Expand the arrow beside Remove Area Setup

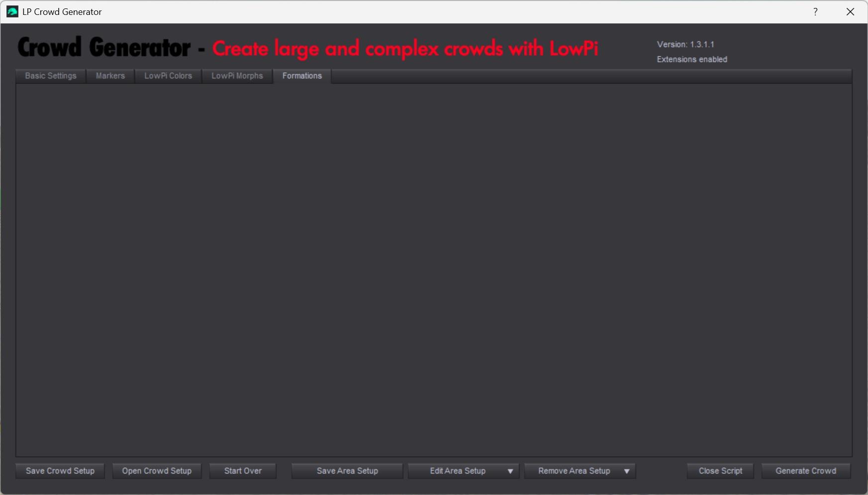coord(627,471)
